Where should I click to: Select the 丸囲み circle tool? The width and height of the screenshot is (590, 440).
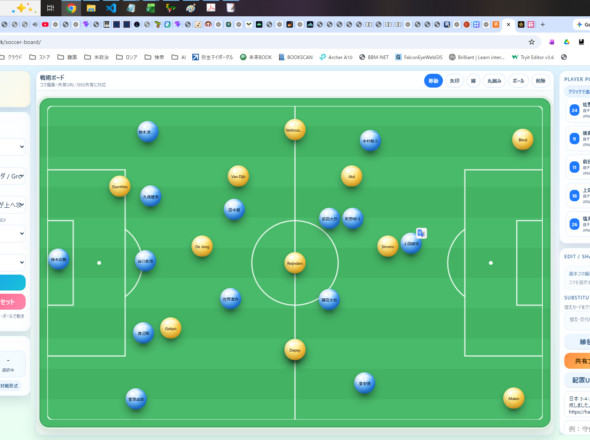494,81
